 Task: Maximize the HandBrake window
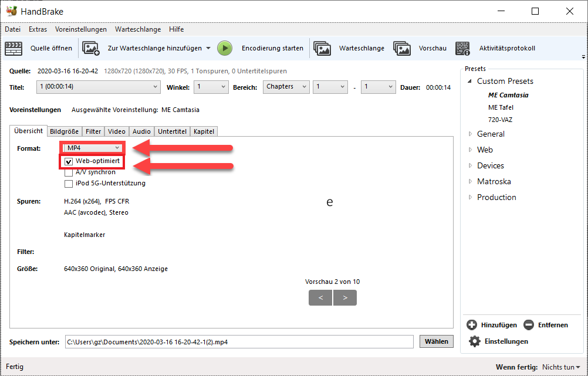click(x=535, y=11)
